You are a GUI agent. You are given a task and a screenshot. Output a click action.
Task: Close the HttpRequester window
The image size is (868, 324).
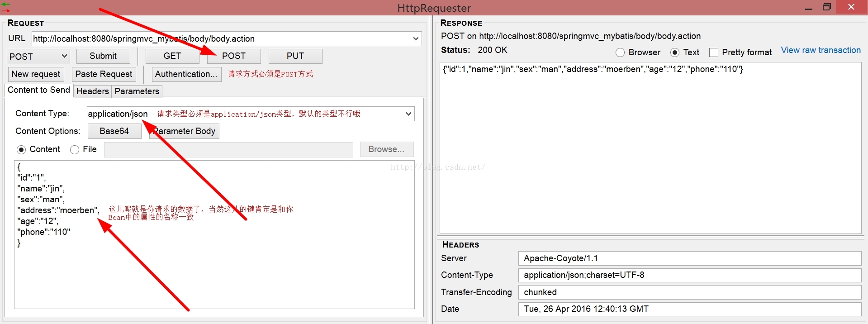coord(851,7)
